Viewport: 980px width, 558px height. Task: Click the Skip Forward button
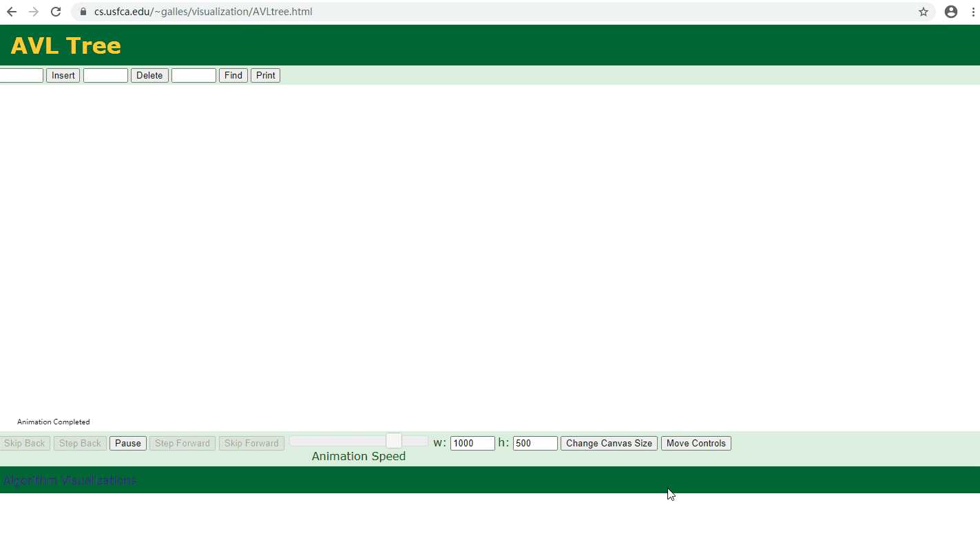coord(251,444)
